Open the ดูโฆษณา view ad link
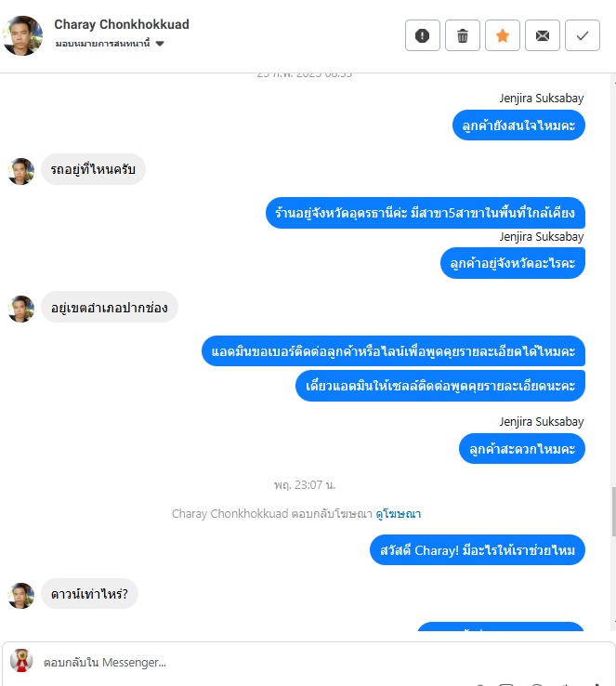The image size is (616, 686). point(399,514)
